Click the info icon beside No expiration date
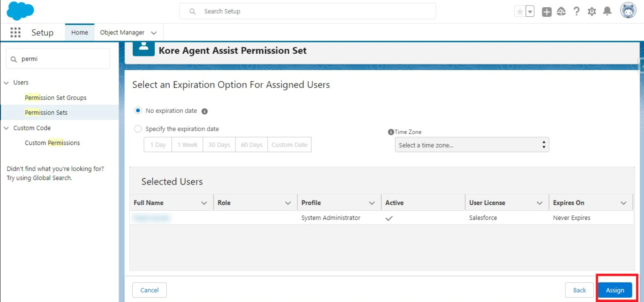 (x=204, y=111)
